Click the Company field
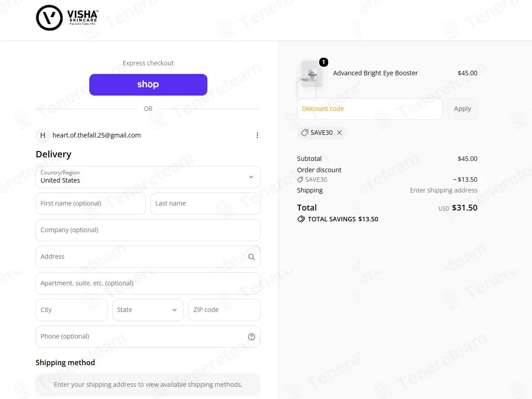The image size is (532, 399). (x=148, y=230)
